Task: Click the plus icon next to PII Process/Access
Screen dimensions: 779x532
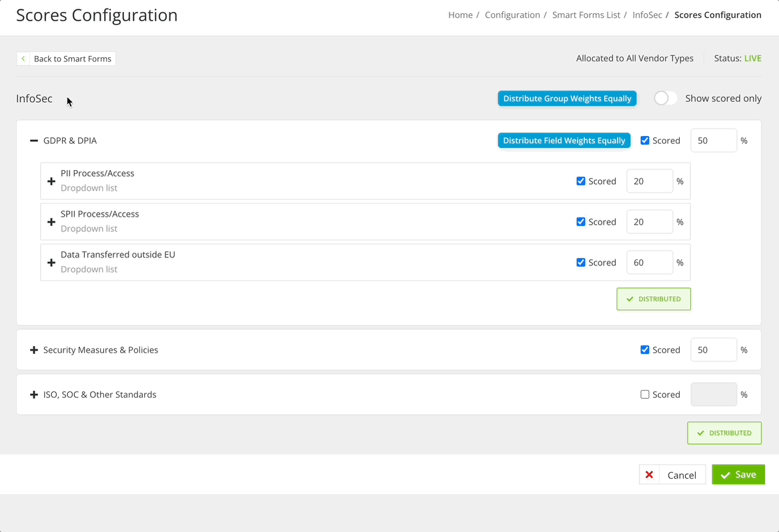Action: coord(51,181)
